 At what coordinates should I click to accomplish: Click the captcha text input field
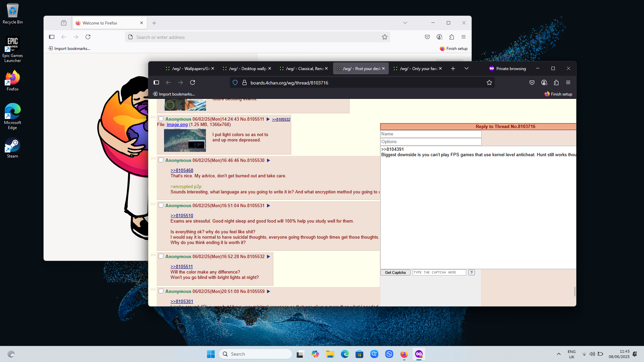pos(439,273)
